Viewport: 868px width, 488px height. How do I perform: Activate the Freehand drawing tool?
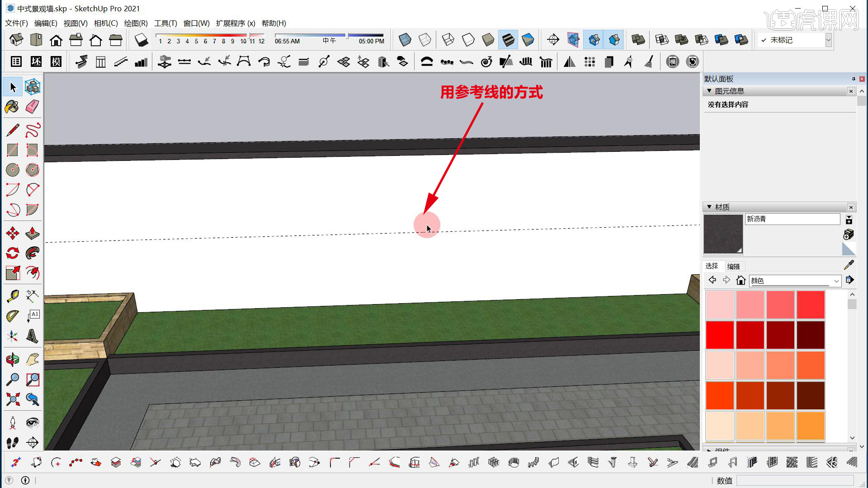pos(33,130)
